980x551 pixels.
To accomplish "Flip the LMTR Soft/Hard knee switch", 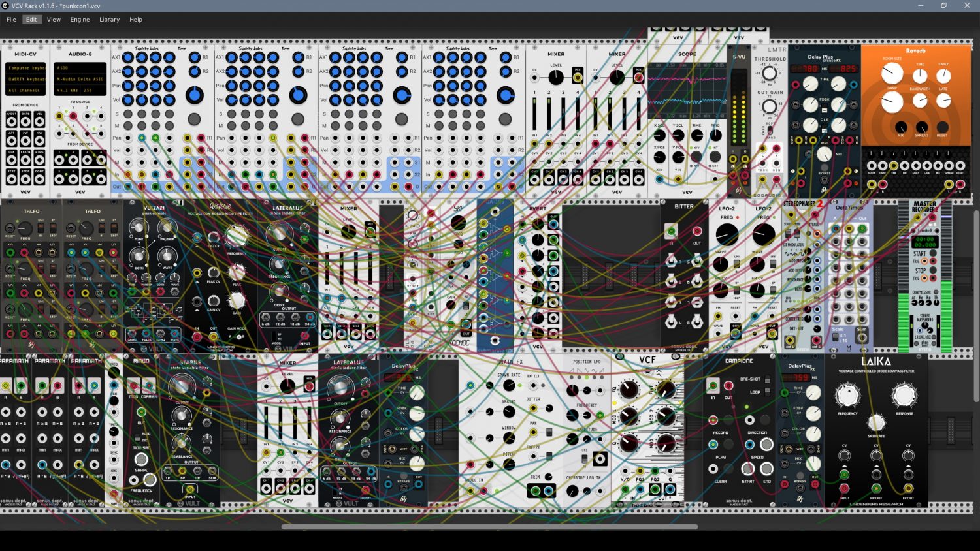I will [770, 131].
